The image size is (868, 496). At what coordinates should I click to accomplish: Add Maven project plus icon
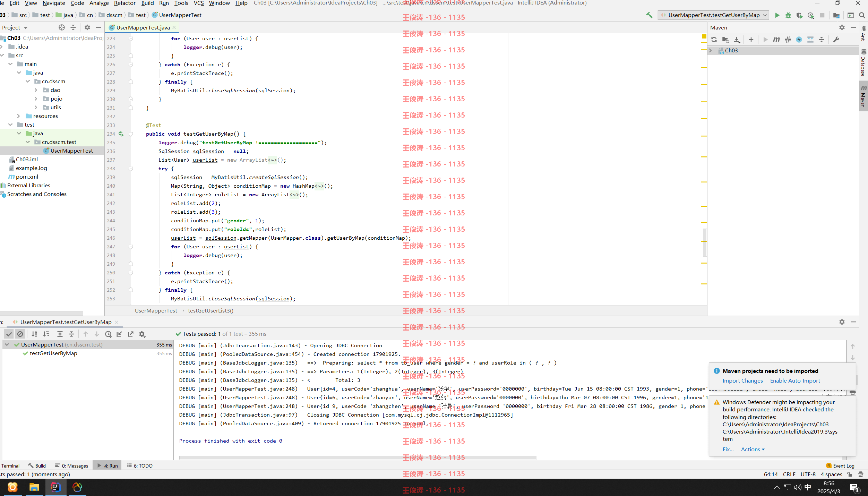tap(751, 40)
